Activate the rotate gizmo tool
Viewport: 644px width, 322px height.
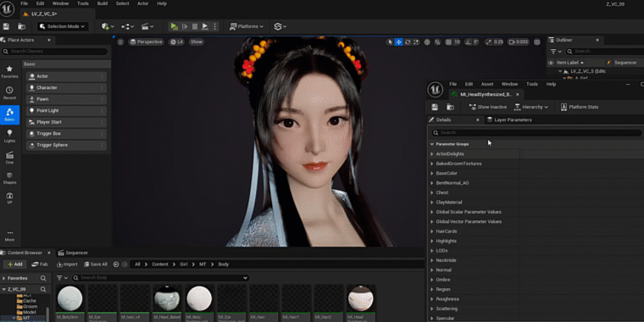pyautogui.click(x=408, y=42)
